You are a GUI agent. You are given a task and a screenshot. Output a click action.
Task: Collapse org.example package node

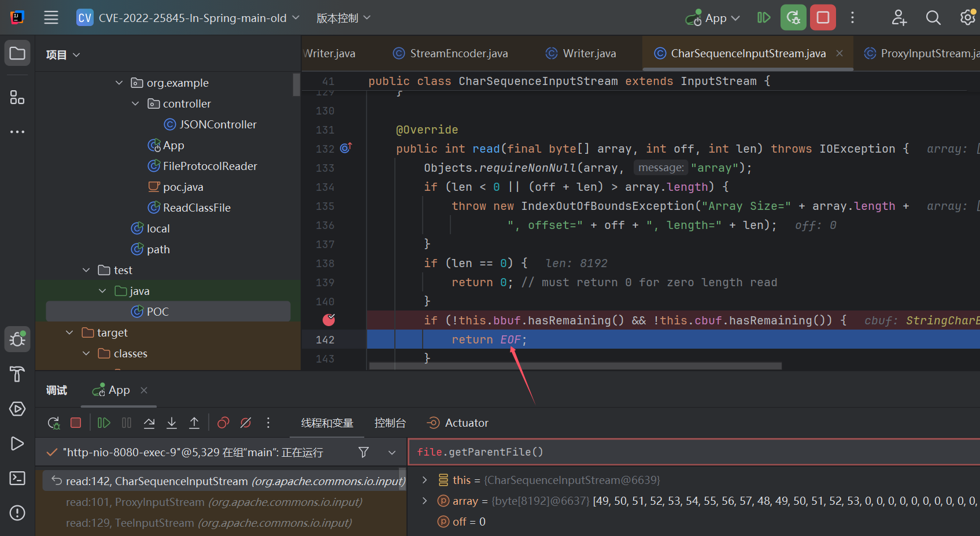click(119, 83)
